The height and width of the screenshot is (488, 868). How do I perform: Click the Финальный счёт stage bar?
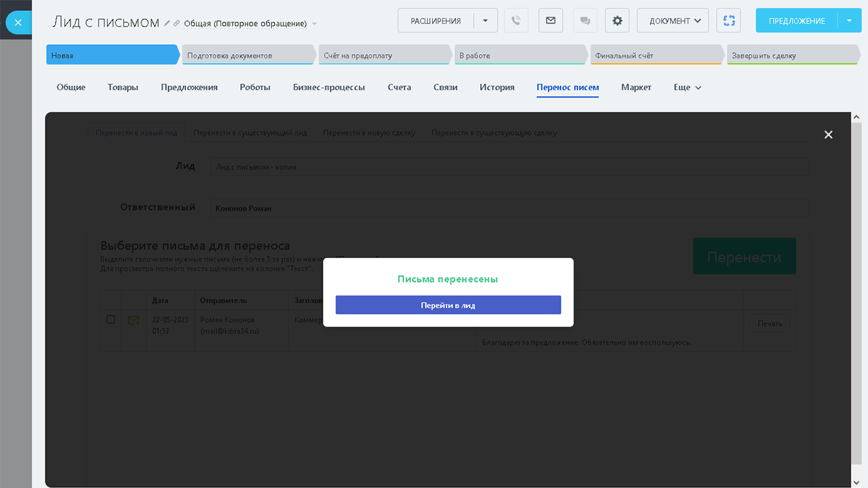(x=655, y=56)
